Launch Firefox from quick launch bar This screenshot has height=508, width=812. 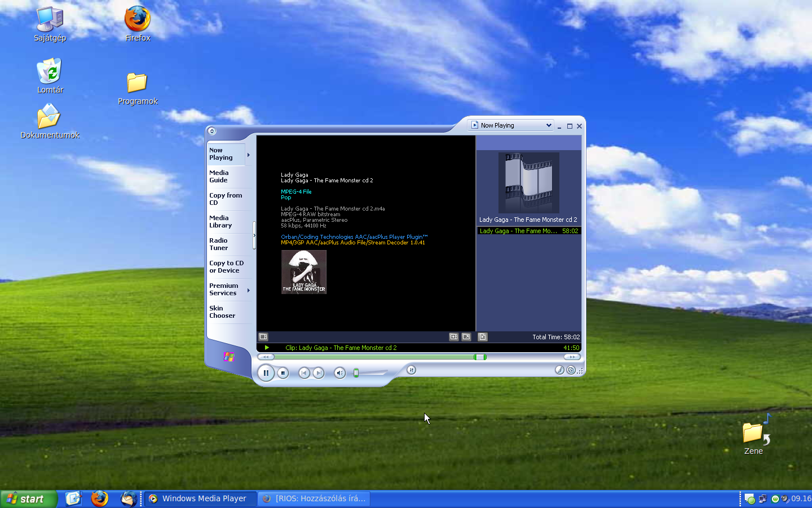click(x=100, y=498)
